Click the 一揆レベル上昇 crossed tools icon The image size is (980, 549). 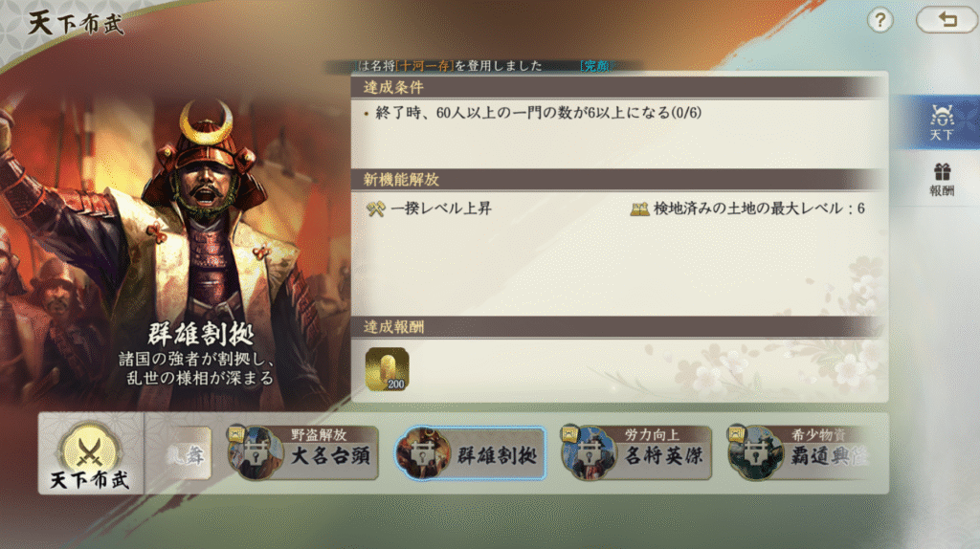(375, 209)
